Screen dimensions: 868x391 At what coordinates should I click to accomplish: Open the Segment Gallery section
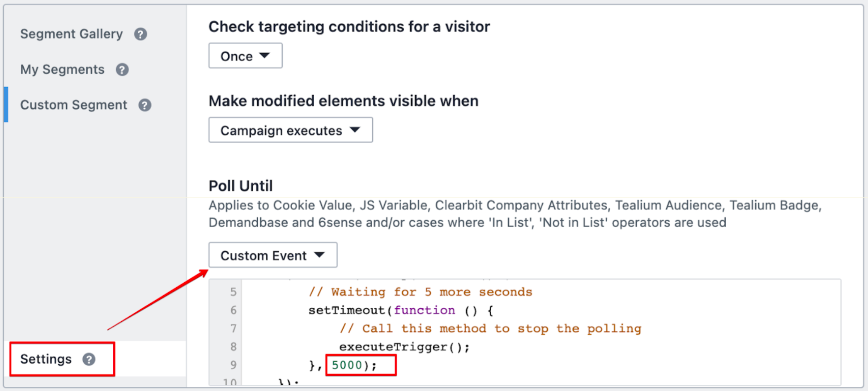tap(72, 34)
